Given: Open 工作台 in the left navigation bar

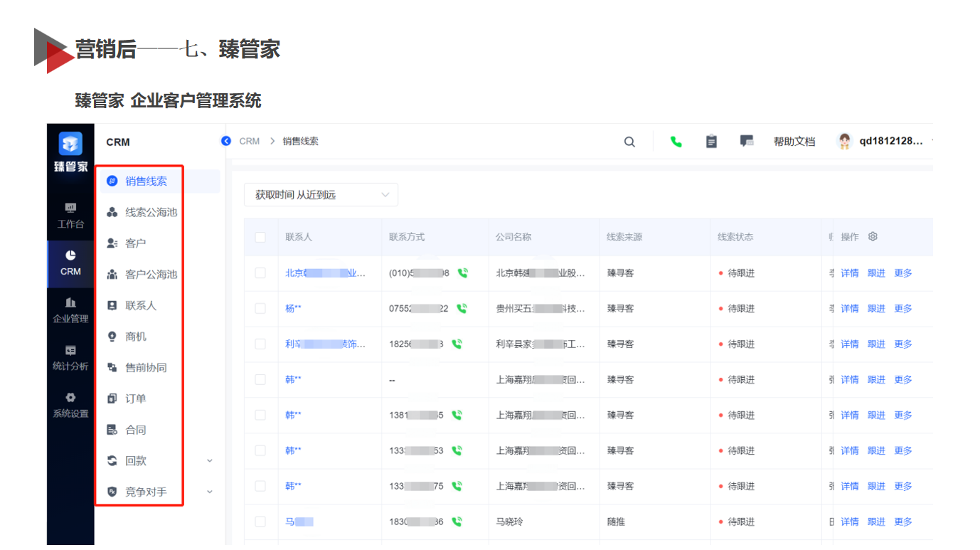Looking at the screenshot, I should pos(70,216).
